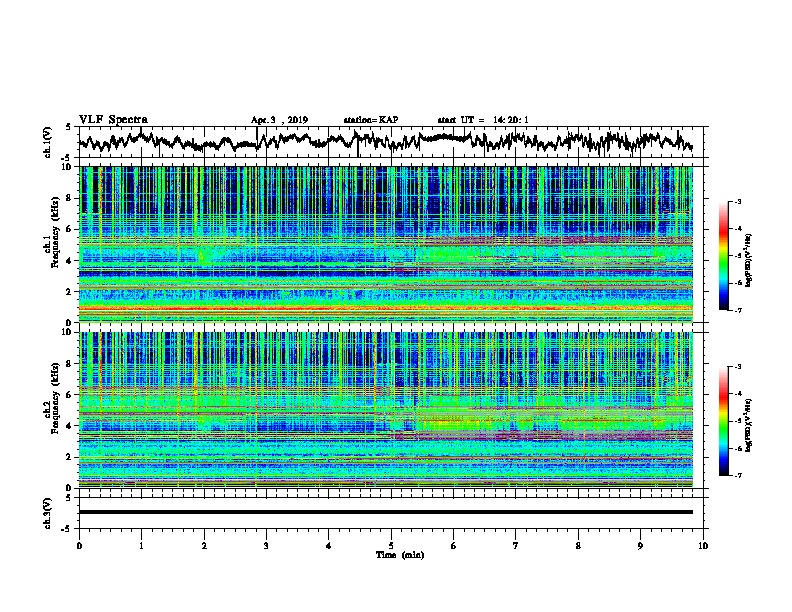Click the ch.1 'Frequency (kHz)' axis label
Image resolution: width=792 pixels, height=612 pixels.
click(x=56, y=232)
